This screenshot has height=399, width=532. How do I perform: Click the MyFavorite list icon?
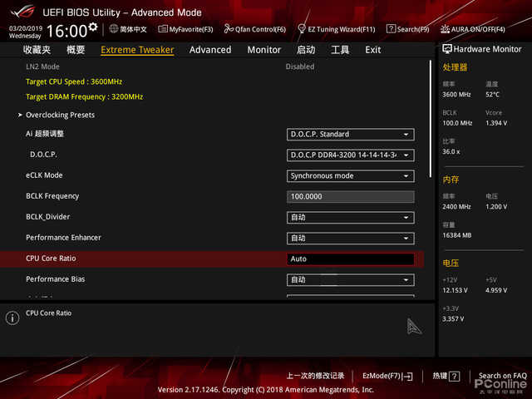coord(163,29)
